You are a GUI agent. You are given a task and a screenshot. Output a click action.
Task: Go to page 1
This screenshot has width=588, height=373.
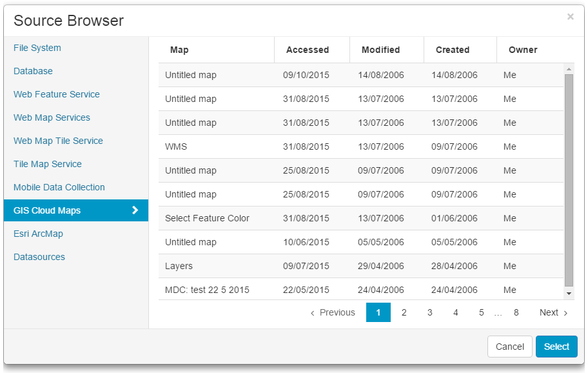pos(378,312)
